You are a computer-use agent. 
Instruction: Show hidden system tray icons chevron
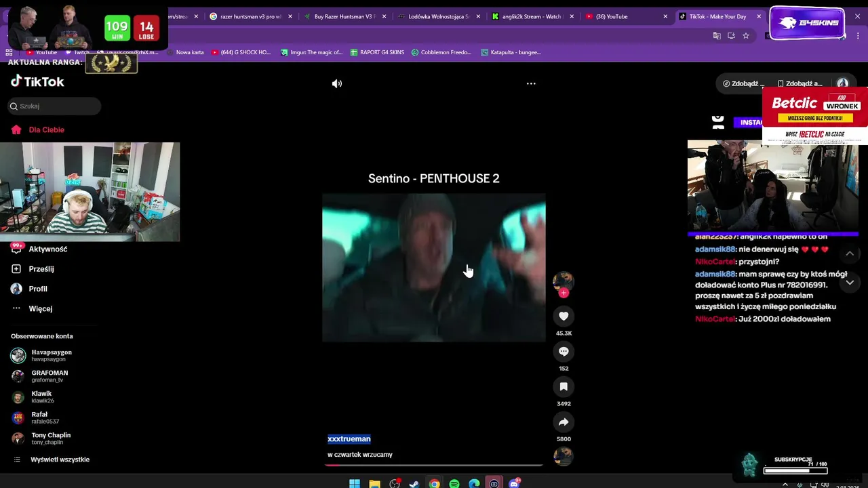click(x=785, y=484)
